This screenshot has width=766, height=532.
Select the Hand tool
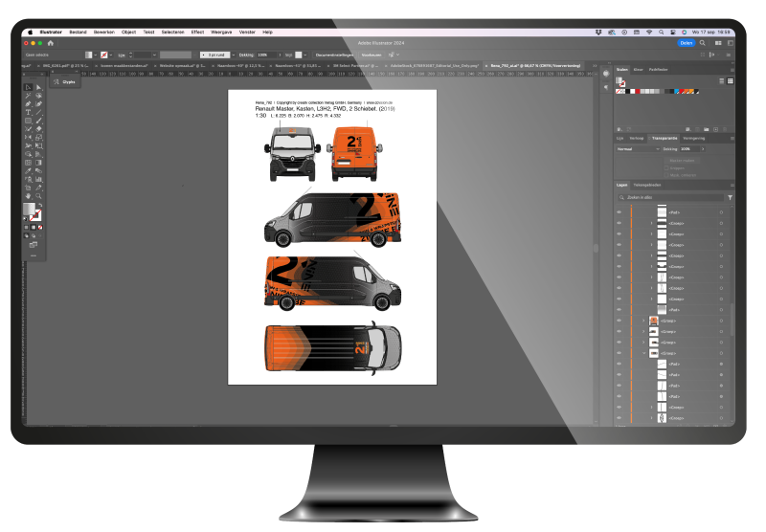click(x=28, y=196)
